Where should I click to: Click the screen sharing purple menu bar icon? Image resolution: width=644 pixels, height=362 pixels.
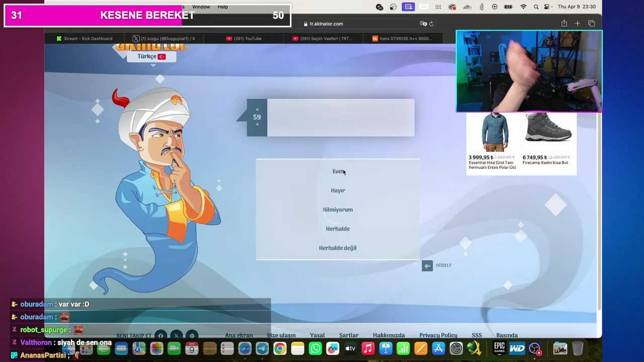[x=409, y=7]
